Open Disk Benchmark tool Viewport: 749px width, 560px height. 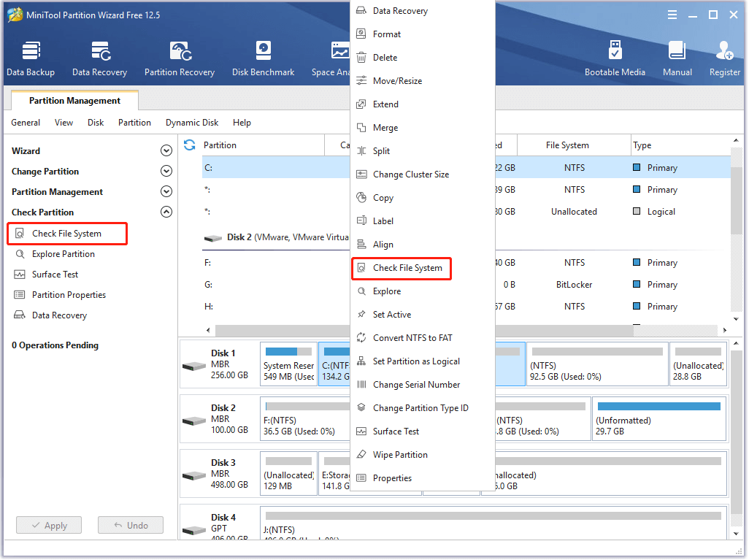(263, 58)
